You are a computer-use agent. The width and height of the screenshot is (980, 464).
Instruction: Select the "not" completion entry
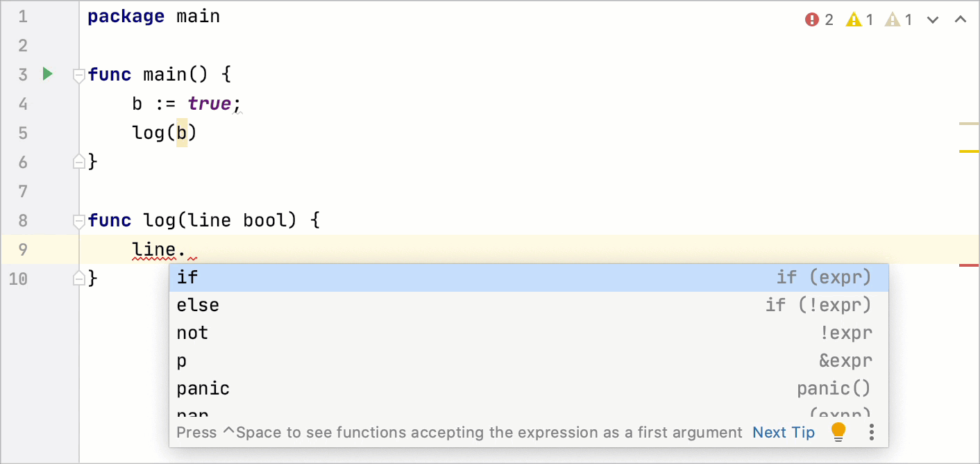pyautogui.click(x=278, y=332)
